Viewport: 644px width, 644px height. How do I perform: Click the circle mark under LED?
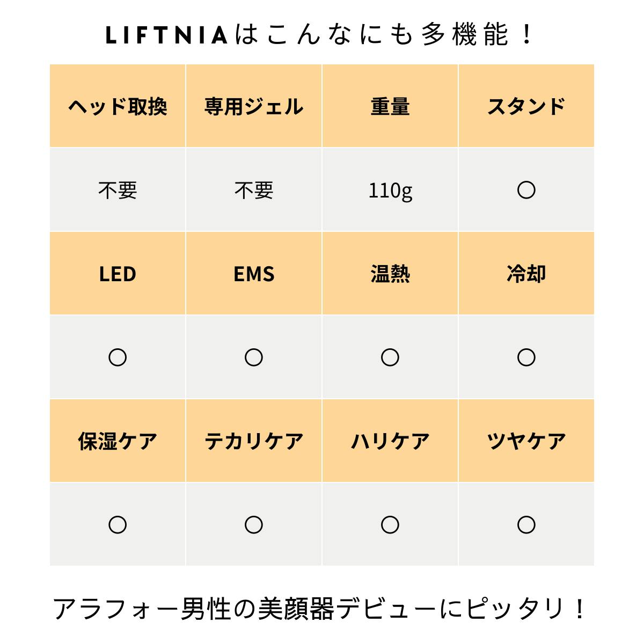point(118,357)
